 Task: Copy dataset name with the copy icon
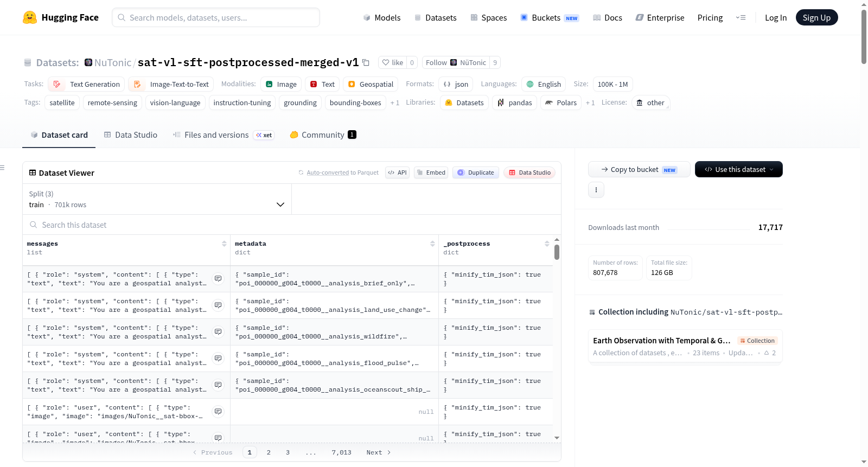click(x=366, y=62)
